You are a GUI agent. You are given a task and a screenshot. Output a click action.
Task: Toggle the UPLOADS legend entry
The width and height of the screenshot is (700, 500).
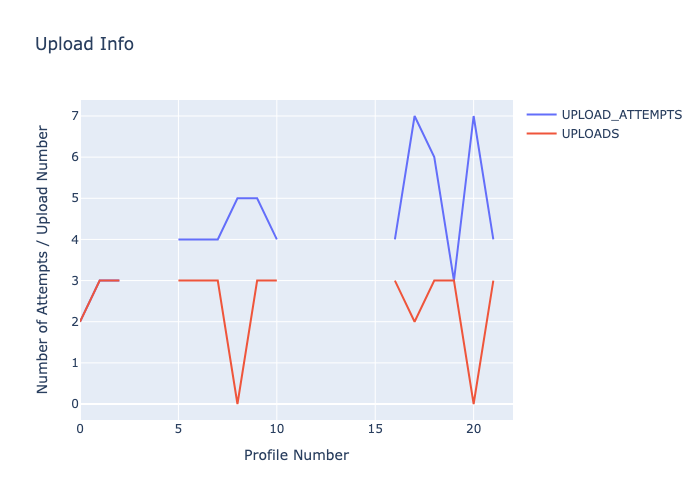click(590, 134)
